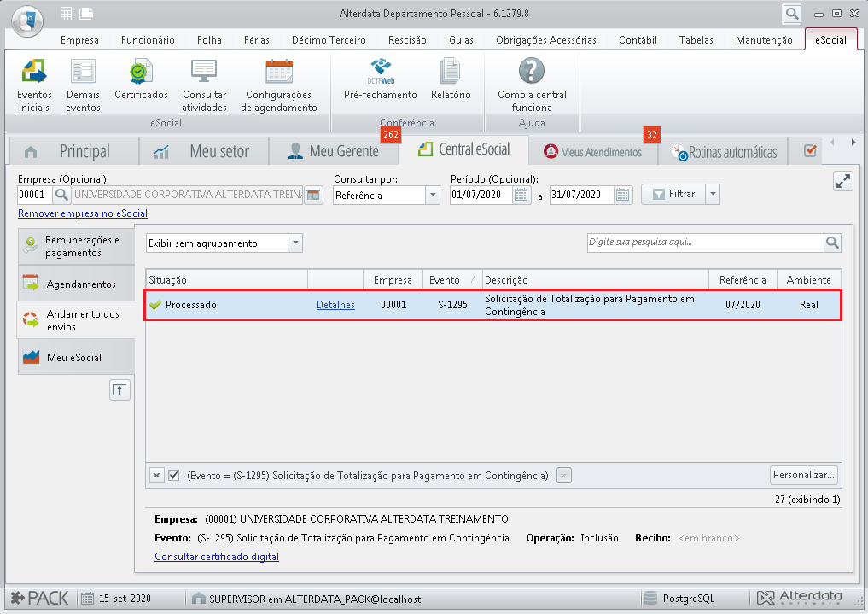Open Configurações de agendamento

[279, 85]
